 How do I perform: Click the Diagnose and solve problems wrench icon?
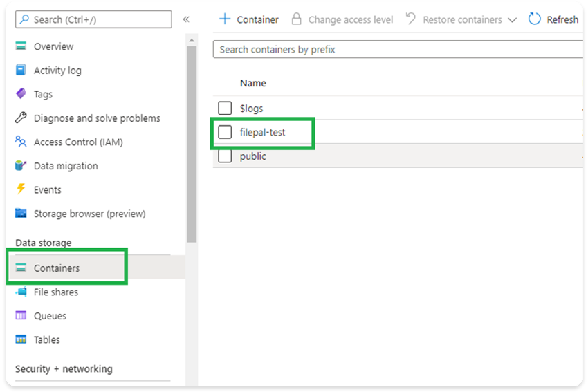point(21,118)
